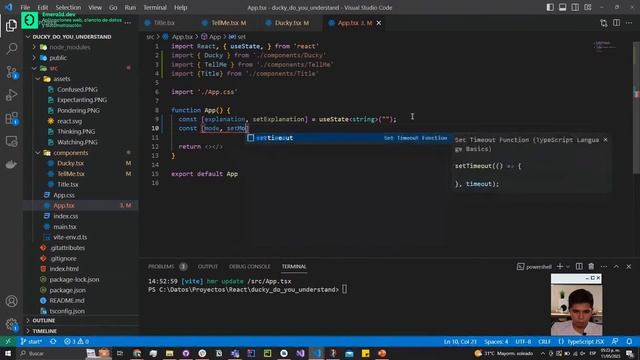
Task: Click the errors and warnings status indicator
Action: (x=76, y=342)
